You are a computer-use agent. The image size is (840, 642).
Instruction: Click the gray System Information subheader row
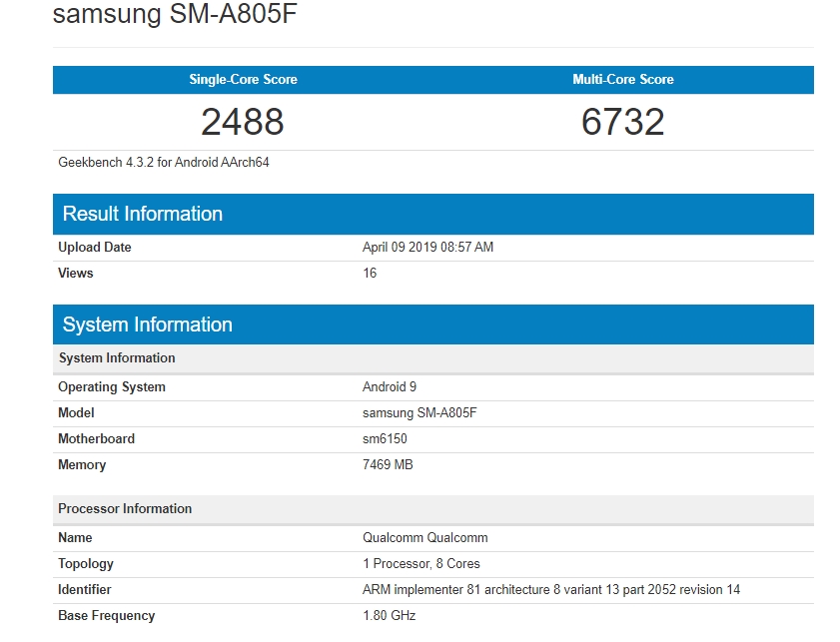117,358
